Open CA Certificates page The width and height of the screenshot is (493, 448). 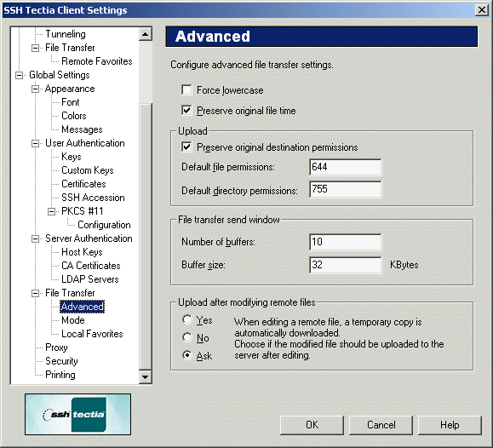pos(91,266)
